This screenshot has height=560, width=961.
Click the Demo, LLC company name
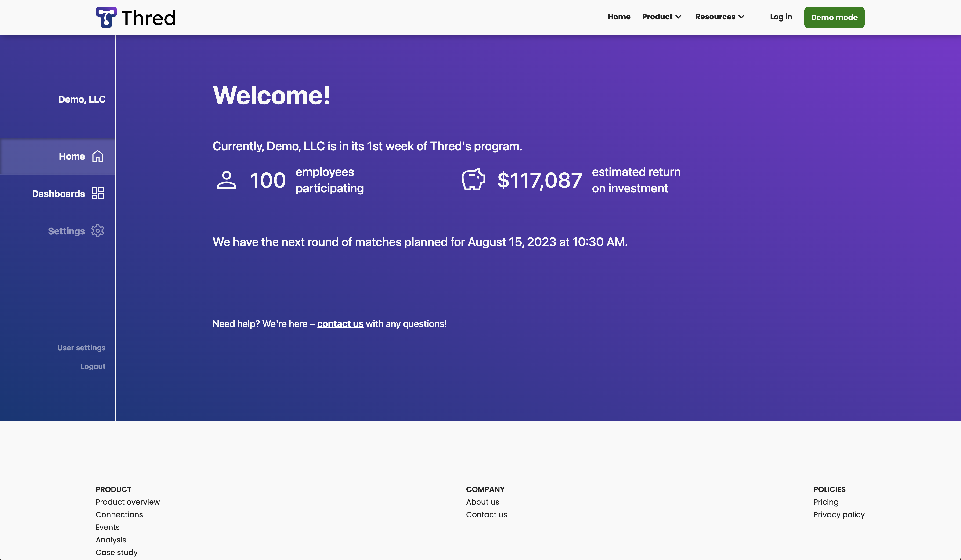[x=82, y=99]
